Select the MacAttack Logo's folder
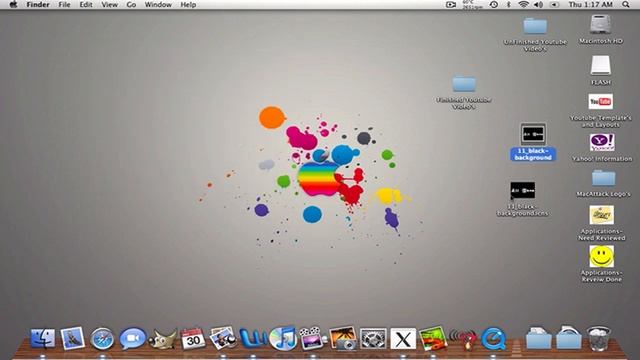The width and height of the screenshot is (640, 360). (604, 178)
